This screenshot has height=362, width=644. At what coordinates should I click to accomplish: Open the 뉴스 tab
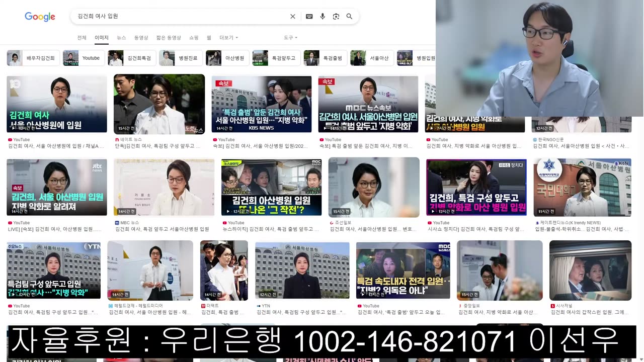(121, 38)
